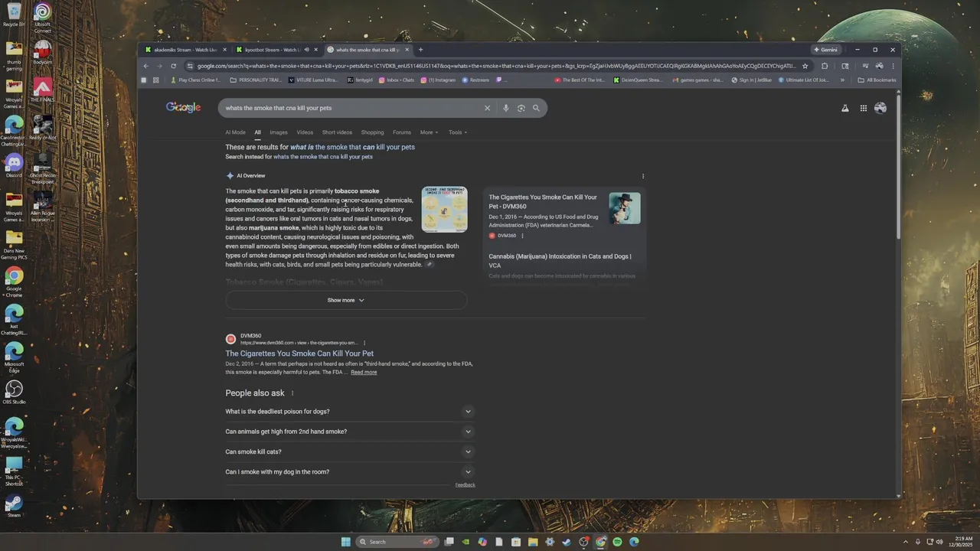Open Search Labs flask icon
The image size is (980, 551).
point(845,108)
